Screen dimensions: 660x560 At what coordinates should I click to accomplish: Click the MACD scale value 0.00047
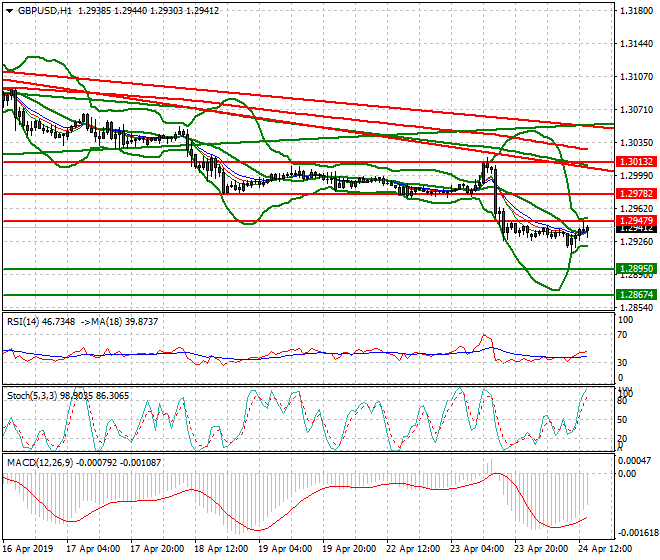(x=634, y=461)
